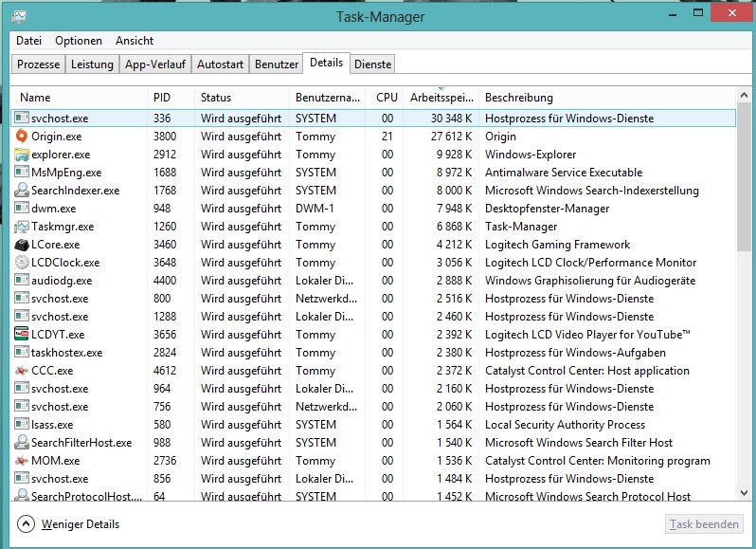Click the Origin.exe process icon
Viewport: 756px width, 549px height.
point(22,137)
